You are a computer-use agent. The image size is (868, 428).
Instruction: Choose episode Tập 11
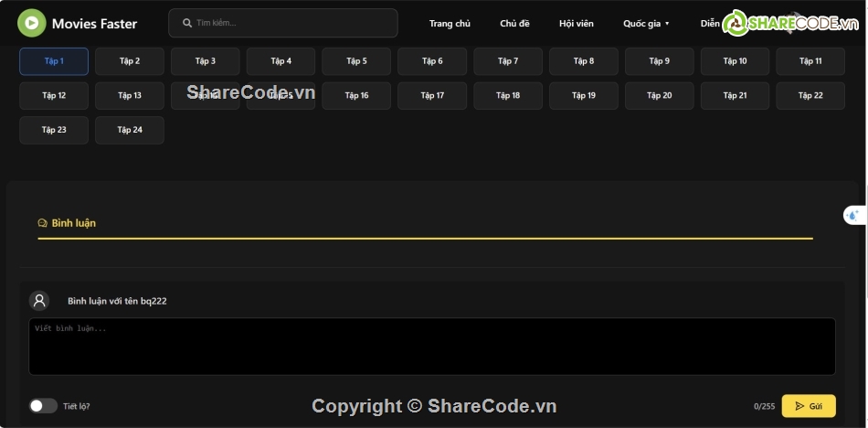coord(810,61)
